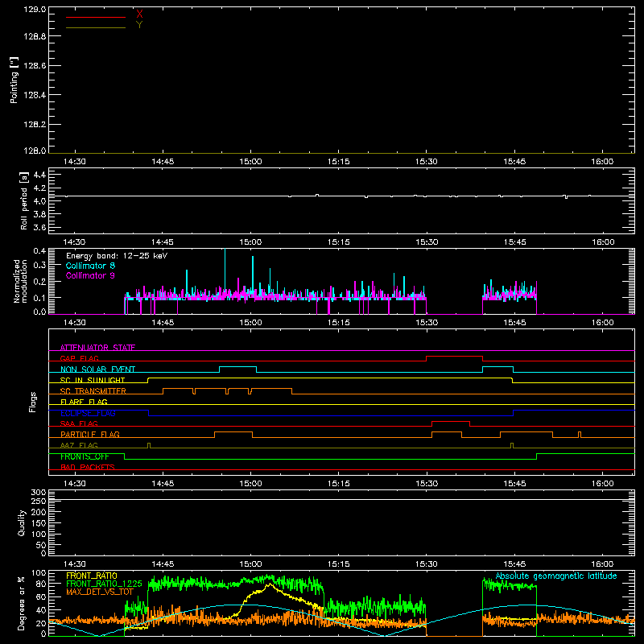Click the Roll period axis title
644x644 pixels.
point(24,200)
